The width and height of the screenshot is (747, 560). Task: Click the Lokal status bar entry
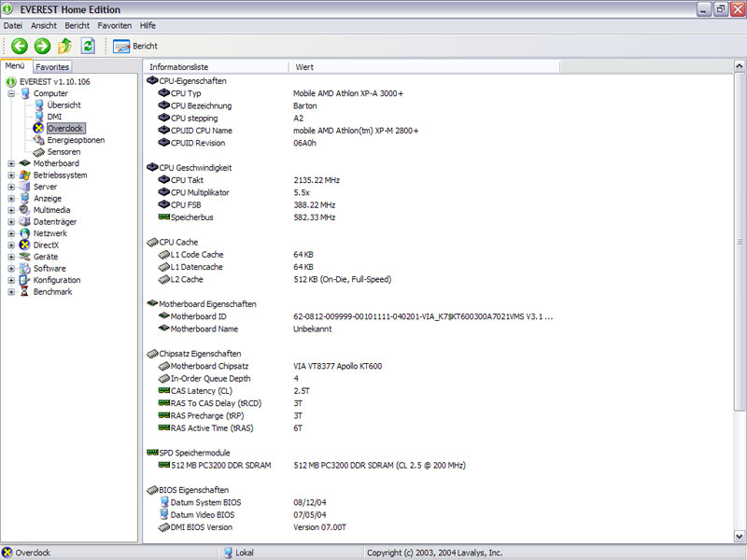click(239, 553)
